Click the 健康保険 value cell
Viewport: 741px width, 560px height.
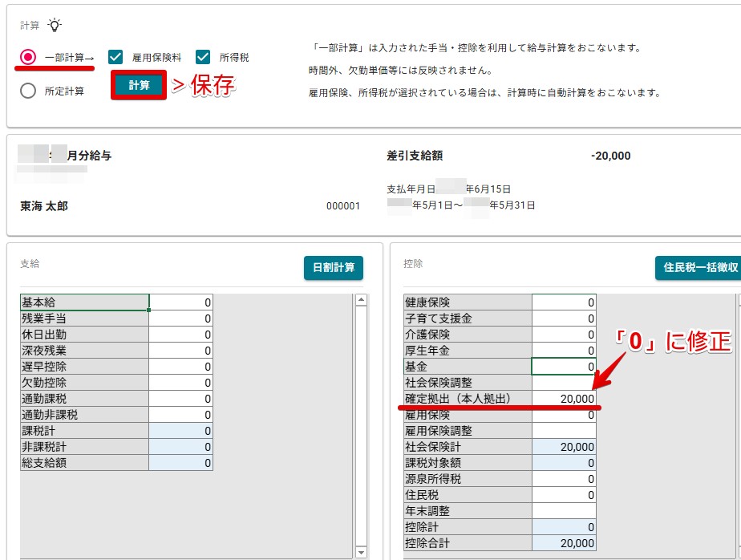pos(565,302)
